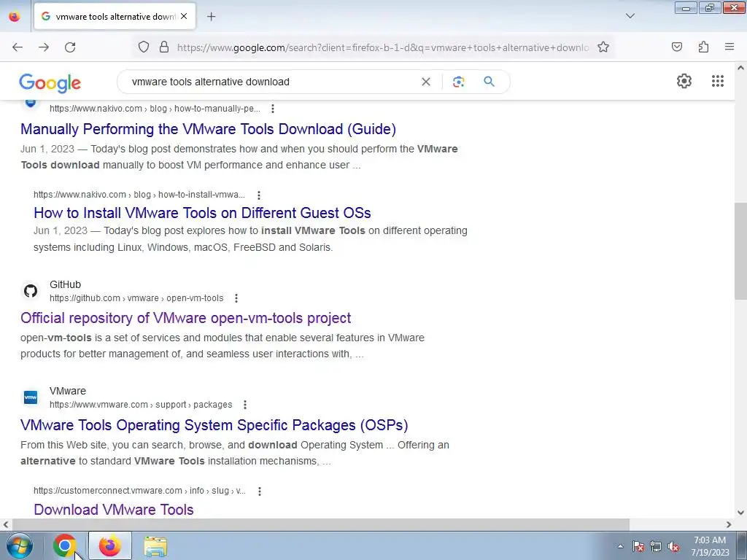
Task: Save page to Pocket
Action: (677, 47)
